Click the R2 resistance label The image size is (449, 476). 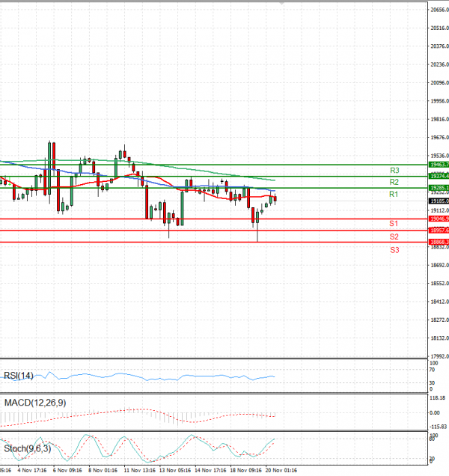point(394,182)
